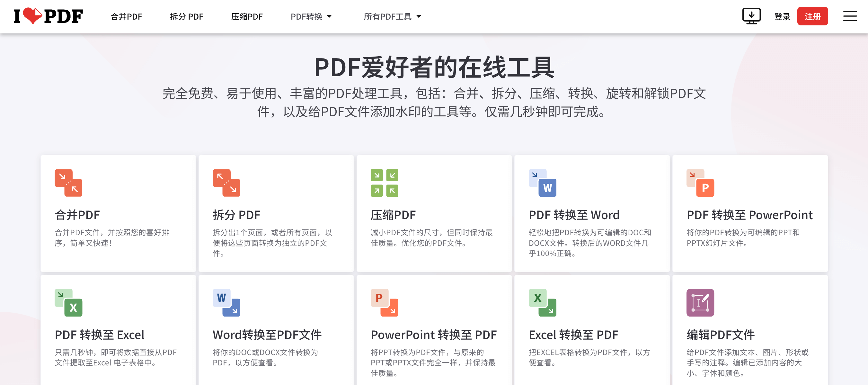Click the PowerPoint to PDF icon
Screen dimensions: 868x385
385,302
